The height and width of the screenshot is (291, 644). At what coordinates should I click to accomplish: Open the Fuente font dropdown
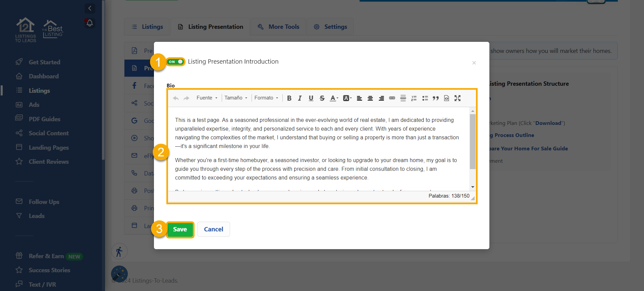[x=207, y=98]
